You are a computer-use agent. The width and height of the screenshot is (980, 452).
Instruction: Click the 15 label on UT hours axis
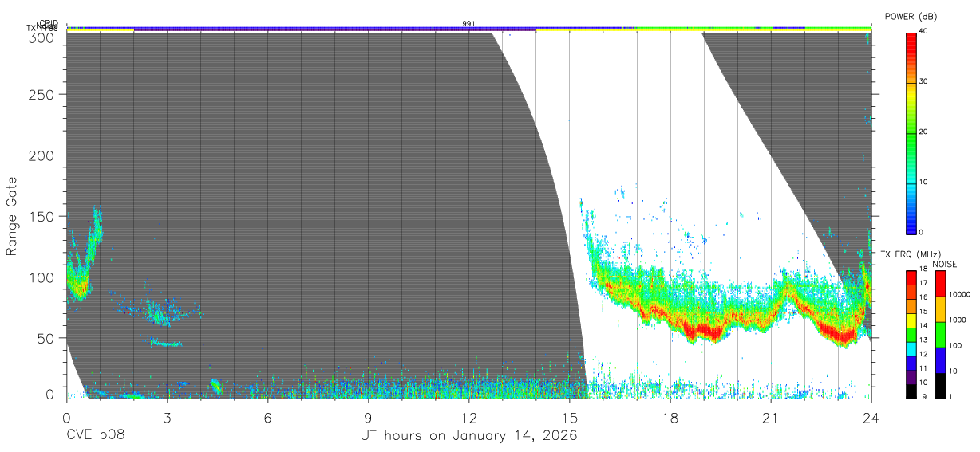point(569,418)
